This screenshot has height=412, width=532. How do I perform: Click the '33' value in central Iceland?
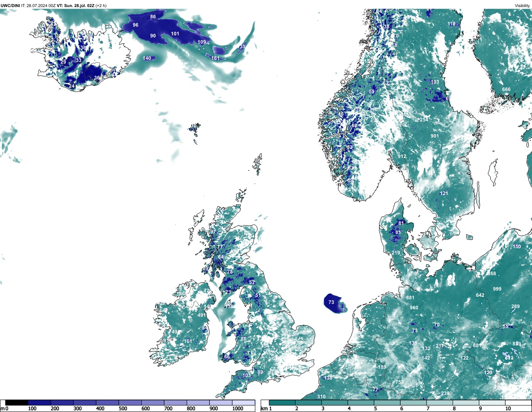pos(79,60)
